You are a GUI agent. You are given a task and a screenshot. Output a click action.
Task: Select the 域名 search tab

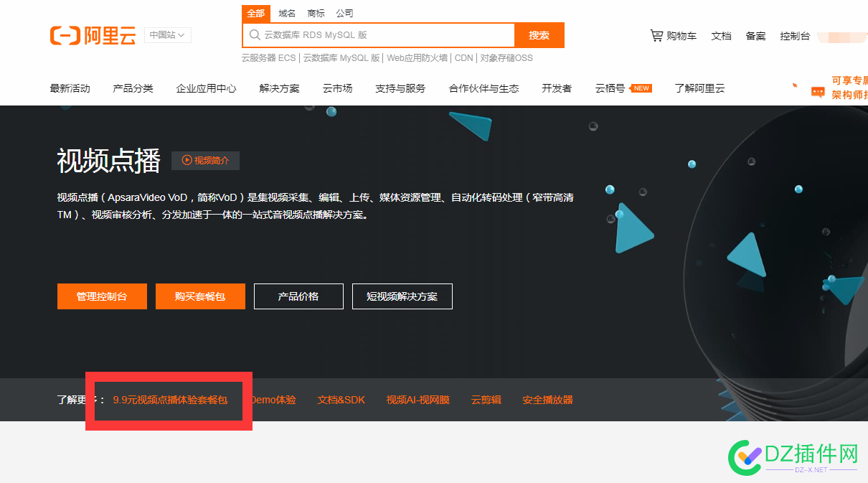[x=287, y=14]
